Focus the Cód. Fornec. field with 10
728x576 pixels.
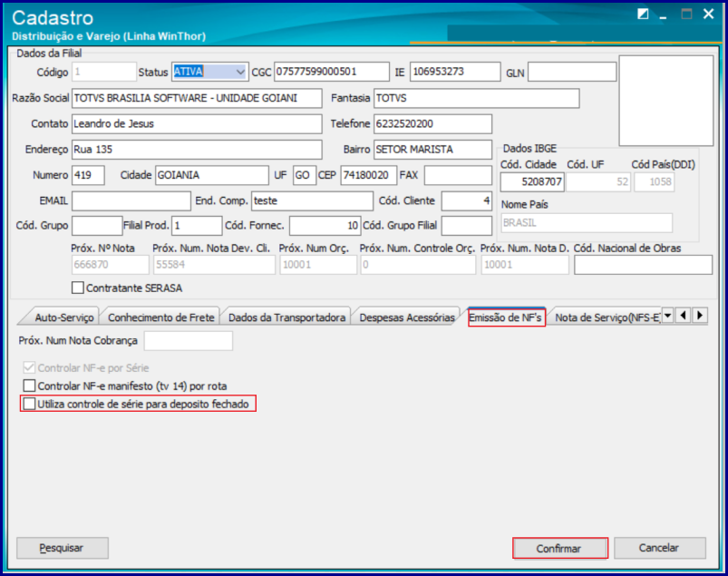pyautogui.click(x=325, y=226)
